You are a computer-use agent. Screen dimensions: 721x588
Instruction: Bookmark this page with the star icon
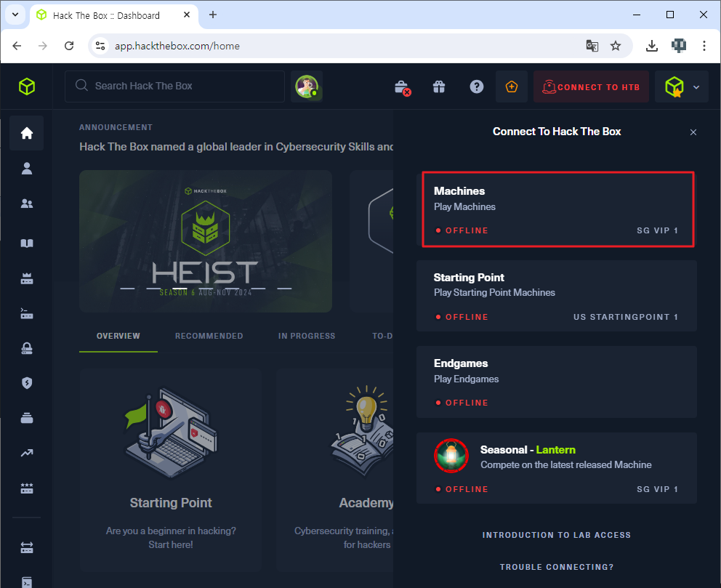coord(615,46)
